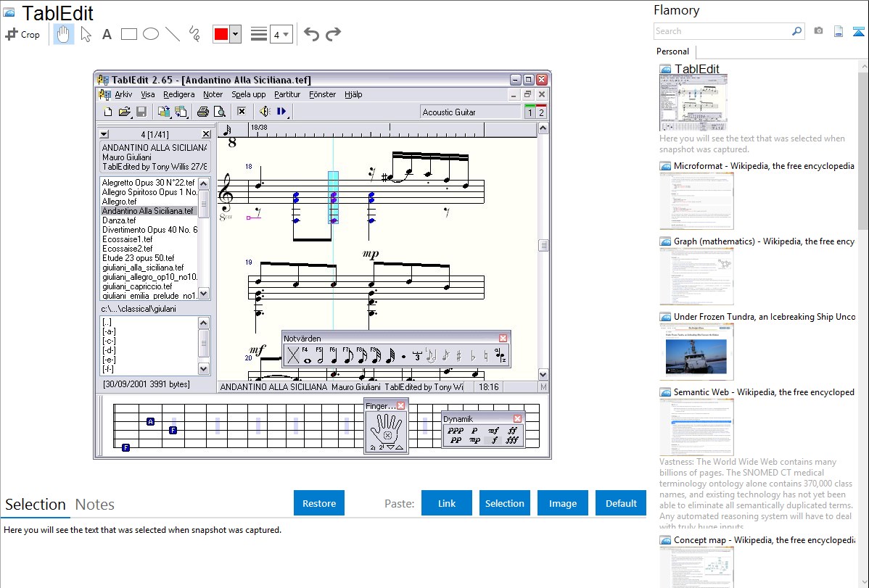
Task: Open the annotation color dropdown arrow
Action: pyautogui.click(x=236, y=34)
